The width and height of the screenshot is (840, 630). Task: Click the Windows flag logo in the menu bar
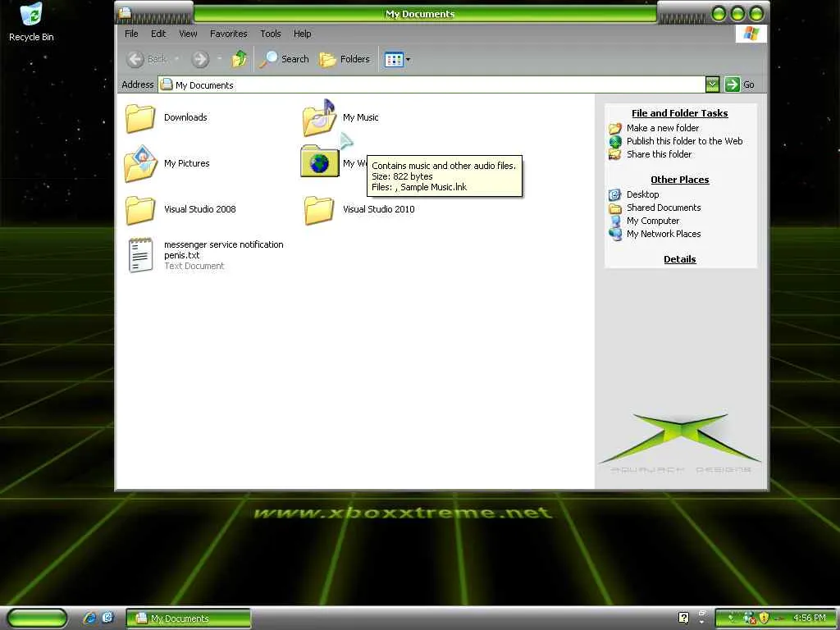(751, 34)
